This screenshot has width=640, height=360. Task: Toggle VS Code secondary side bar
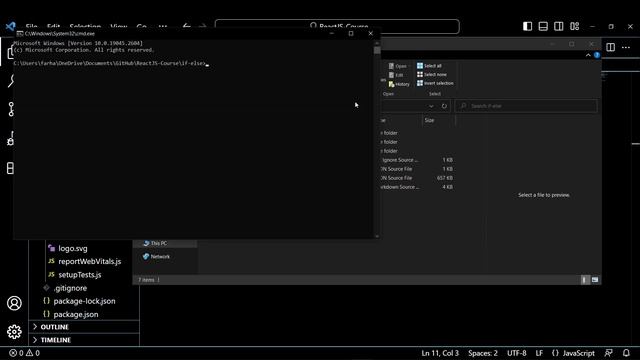click(x=559, y=26)
